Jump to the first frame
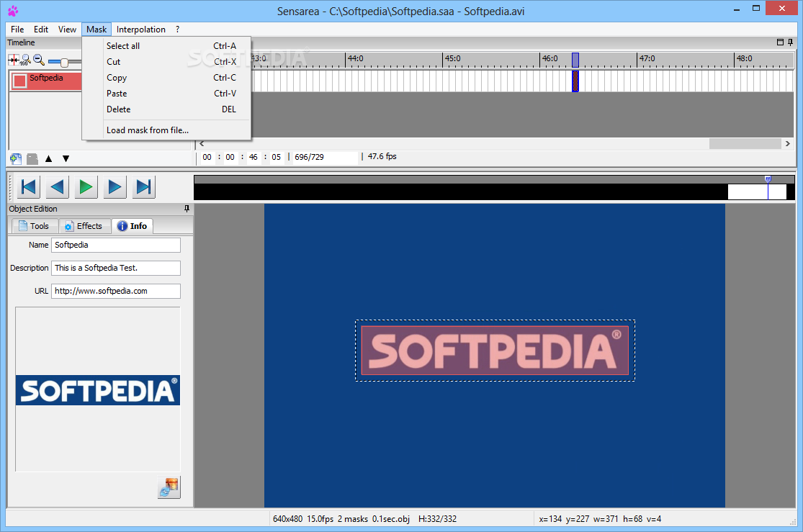The height and width of the screenshot is (532, 803). (x=29, y=187)
